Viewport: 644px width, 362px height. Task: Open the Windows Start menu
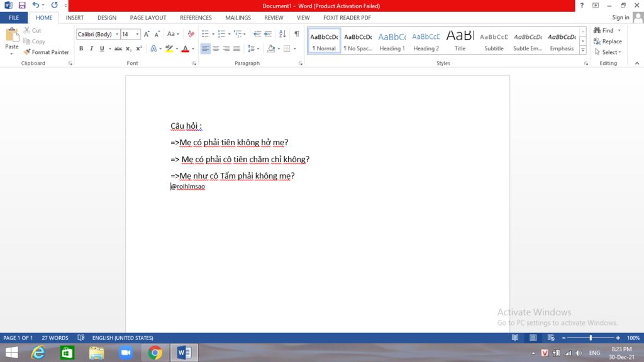click(x=11, y=353)
